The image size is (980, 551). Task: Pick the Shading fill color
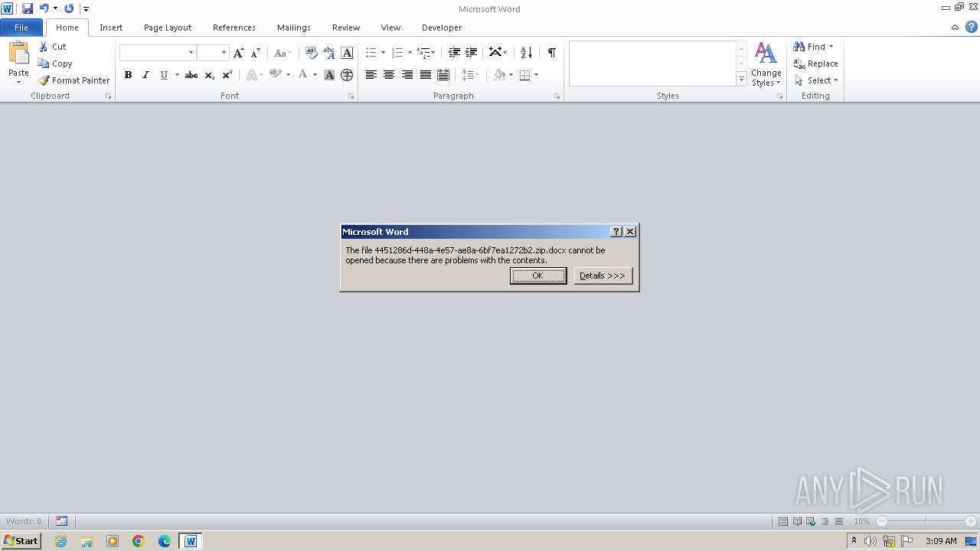[x=499, y=75]
